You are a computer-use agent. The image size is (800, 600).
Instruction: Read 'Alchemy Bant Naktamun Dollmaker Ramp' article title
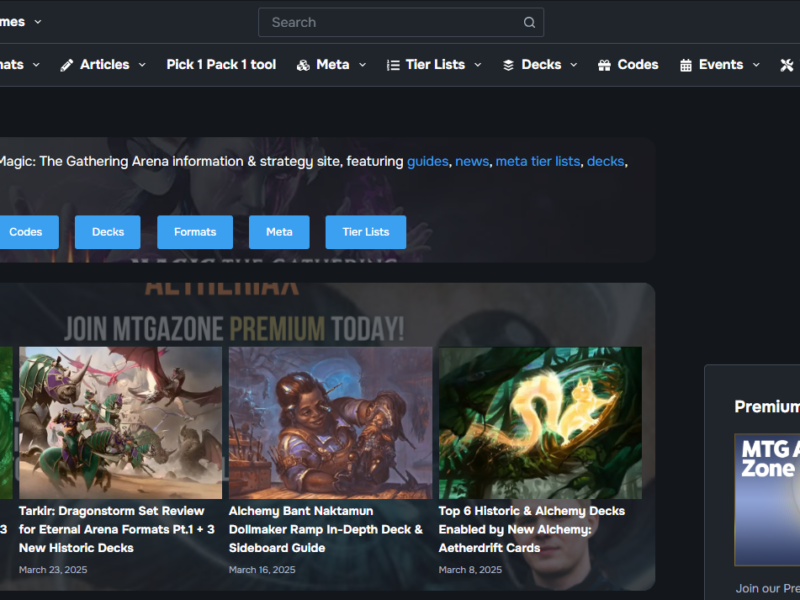326,530
